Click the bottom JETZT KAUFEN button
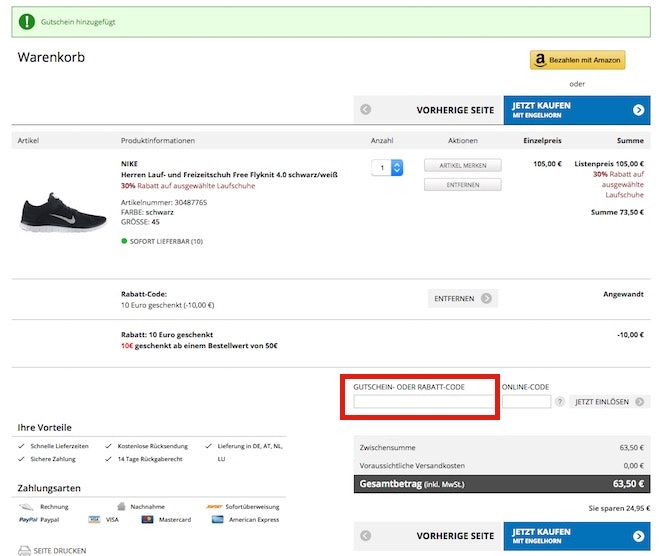 [577, 536]
